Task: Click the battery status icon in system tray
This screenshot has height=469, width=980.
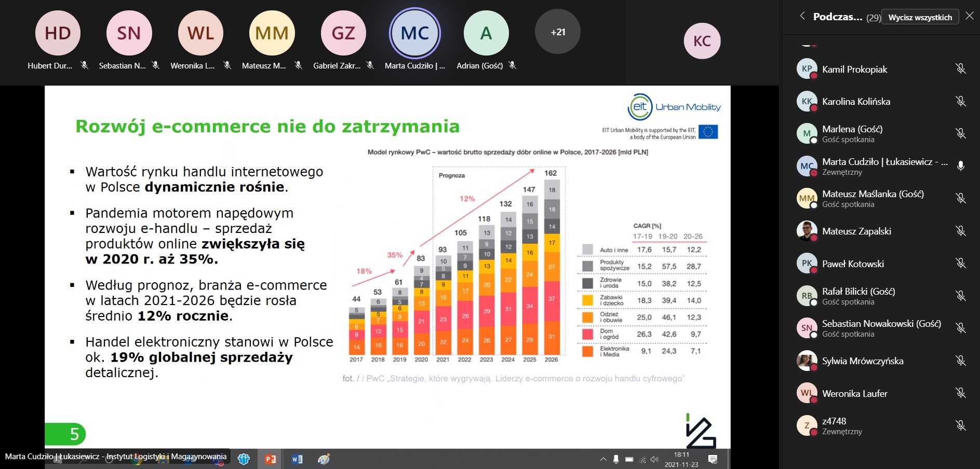Action: tap(630, 459)
